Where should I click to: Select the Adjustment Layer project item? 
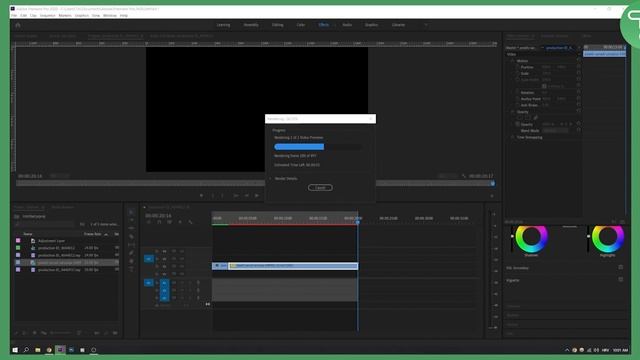point(51,241)
